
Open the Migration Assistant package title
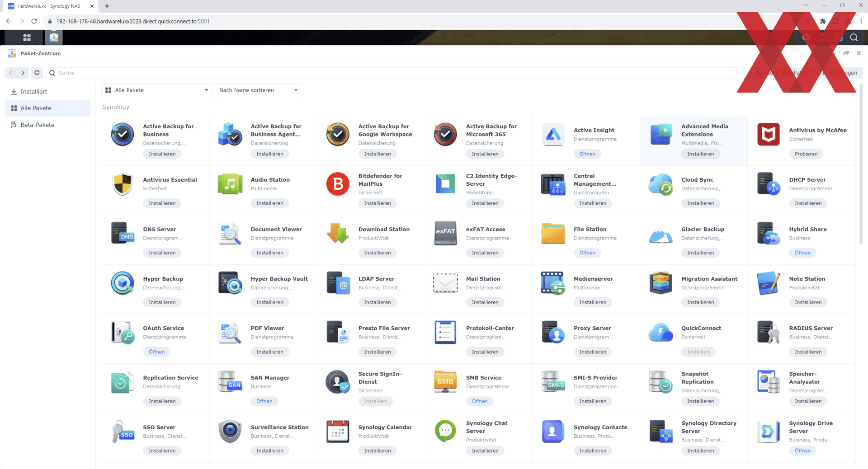pyautogui.click(x=709, y=279)
